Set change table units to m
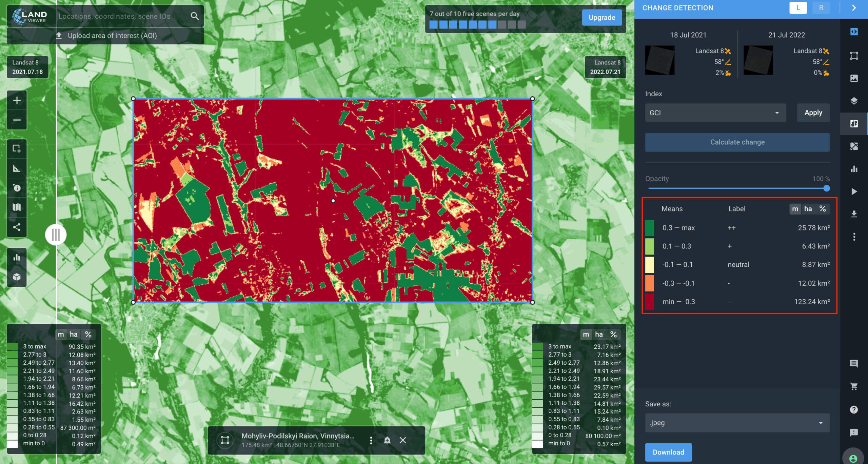This screenshot has height=464, width=868. click(x=795, y=209)
